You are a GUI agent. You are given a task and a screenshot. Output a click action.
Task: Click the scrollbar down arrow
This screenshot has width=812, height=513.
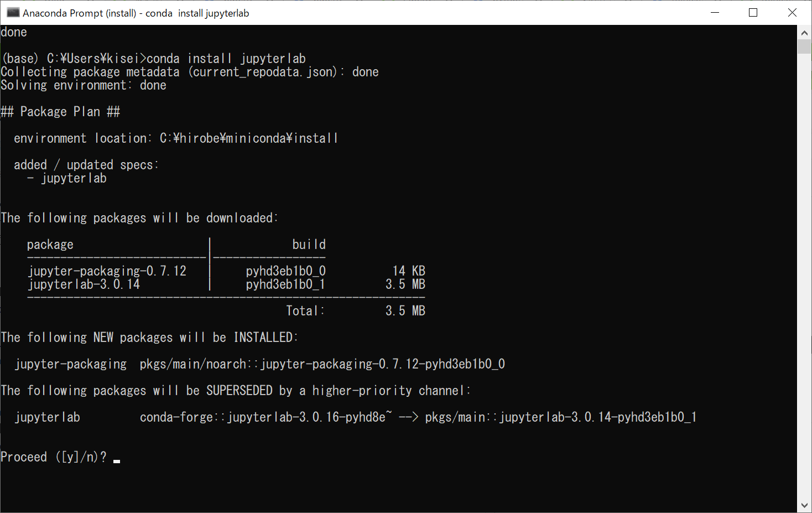click(805, 504)
